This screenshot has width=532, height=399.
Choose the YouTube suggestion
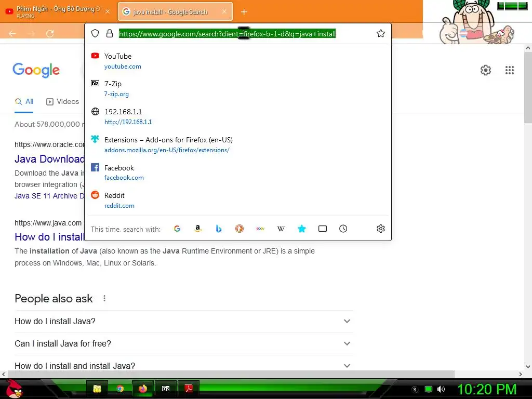pos(238,61)
